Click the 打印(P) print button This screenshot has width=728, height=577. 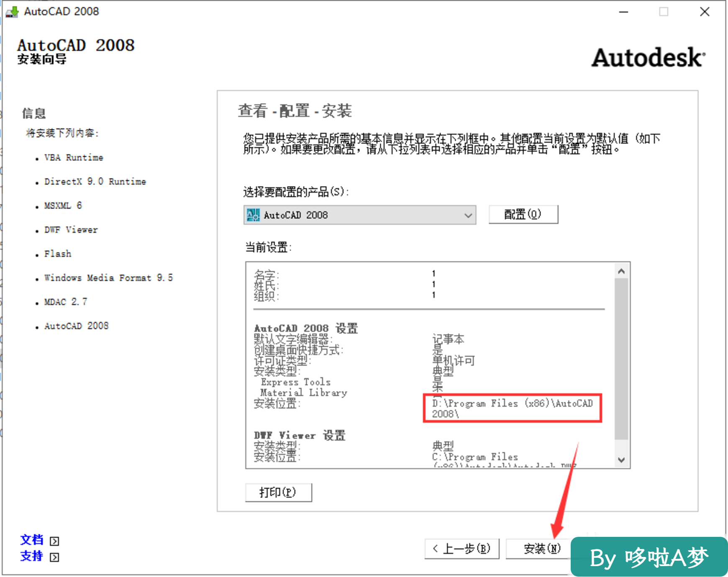[x=278, y=493]
